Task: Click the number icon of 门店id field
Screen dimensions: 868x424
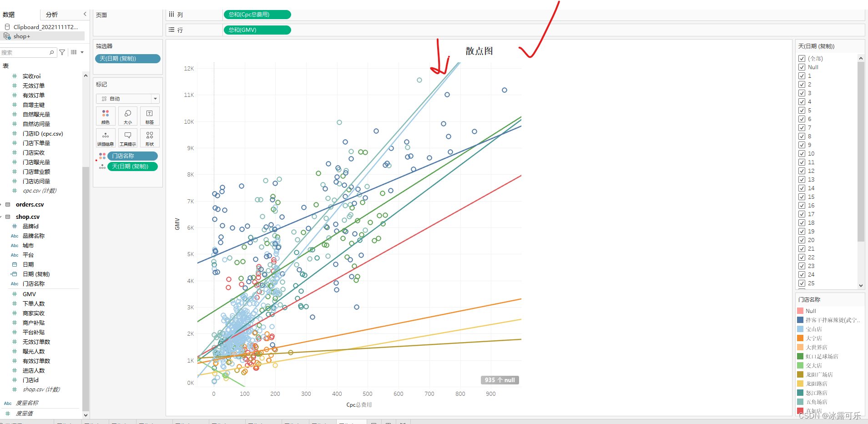Action: point(15,380)
